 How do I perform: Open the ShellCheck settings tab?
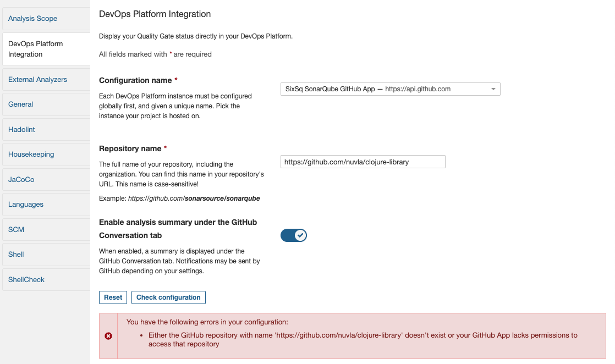[x=26, y=280]
